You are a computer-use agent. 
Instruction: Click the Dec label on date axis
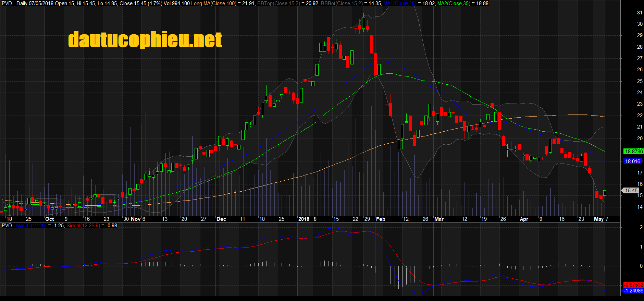[x=221, y=219]
